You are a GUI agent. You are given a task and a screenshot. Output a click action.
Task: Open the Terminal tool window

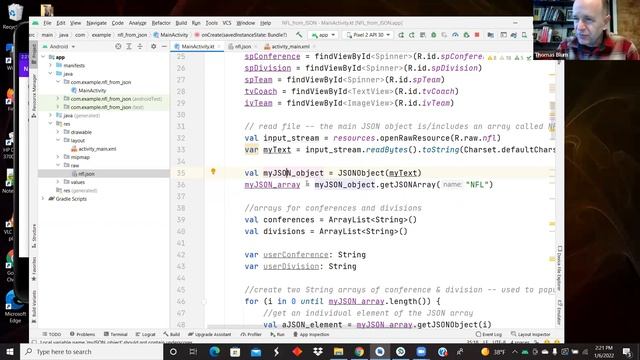(116, 334)
